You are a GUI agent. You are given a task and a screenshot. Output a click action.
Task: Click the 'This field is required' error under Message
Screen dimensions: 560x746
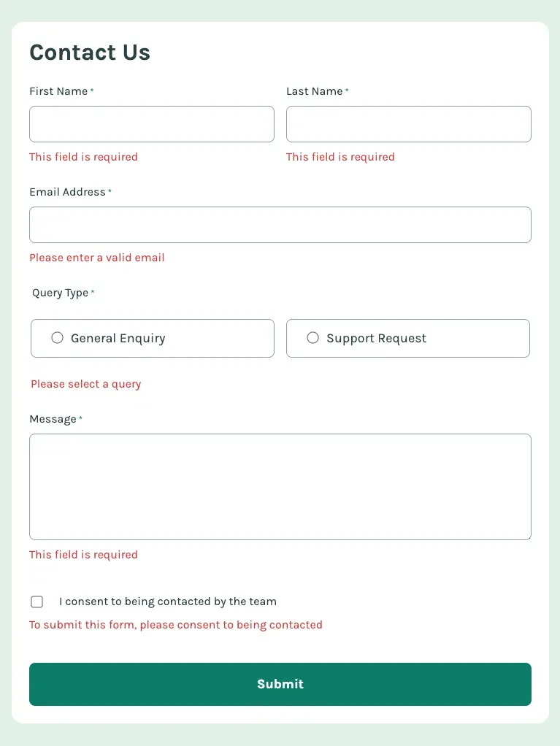pos(83,554)
